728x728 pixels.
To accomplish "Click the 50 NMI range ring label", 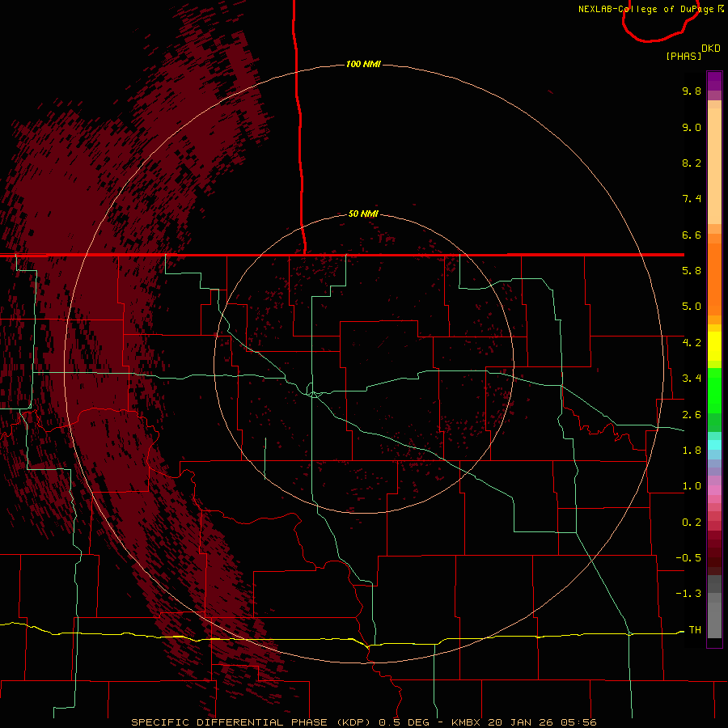I will 363,214.
